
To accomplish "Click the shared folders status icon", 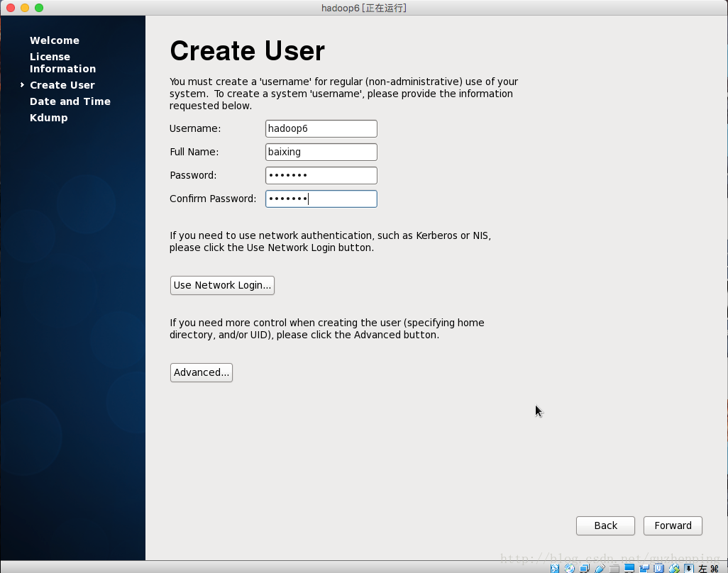I will [x=614, y=568].
